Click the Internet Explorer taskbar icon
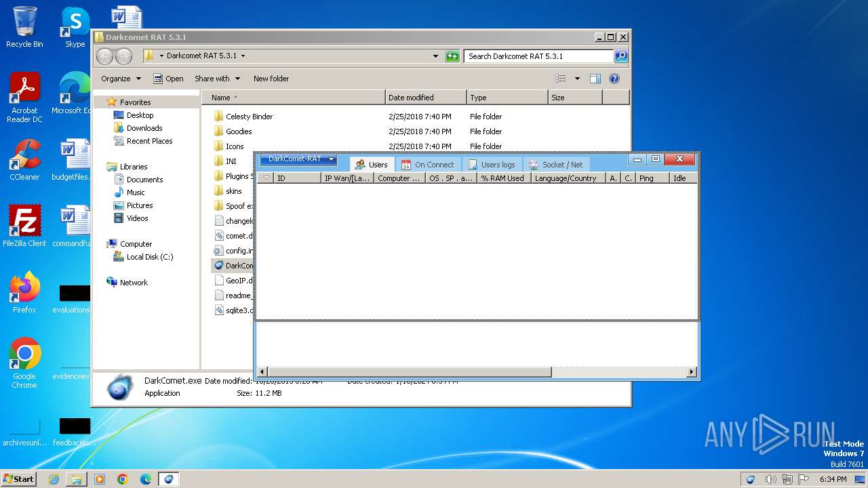Screen dimensions: 868x488 [54, 479]
